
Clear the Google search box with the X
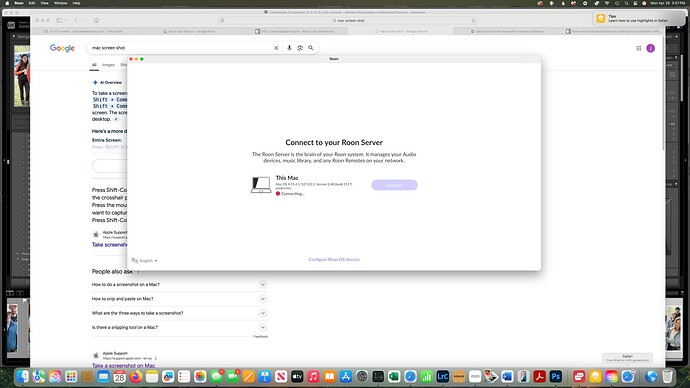point(276,48)
